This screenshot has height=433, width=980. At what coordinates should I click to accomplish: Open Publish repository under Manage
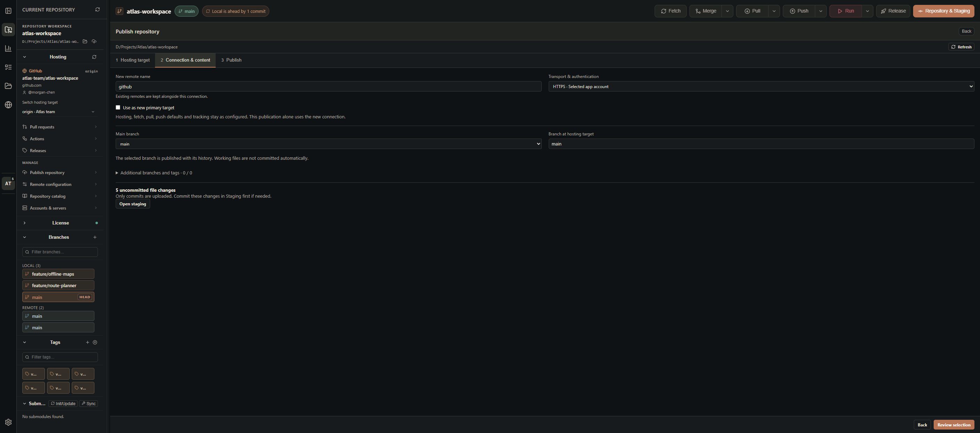(x=60, y=173)
